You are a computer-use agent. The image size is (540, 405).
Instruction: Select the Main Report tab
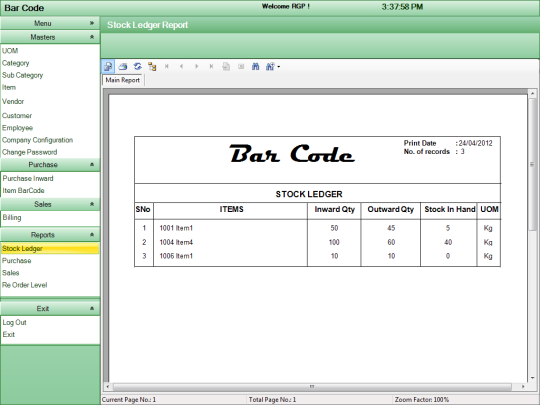point(123,80)
